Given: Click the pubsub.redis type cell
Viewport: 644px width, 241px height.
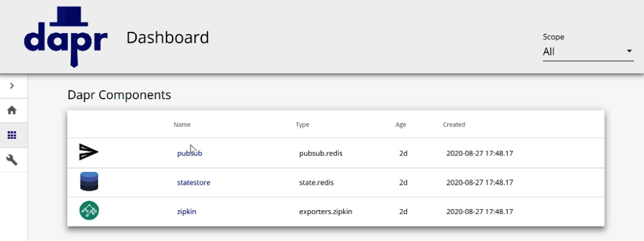Looking at the screenshot, I should (321, 153).
